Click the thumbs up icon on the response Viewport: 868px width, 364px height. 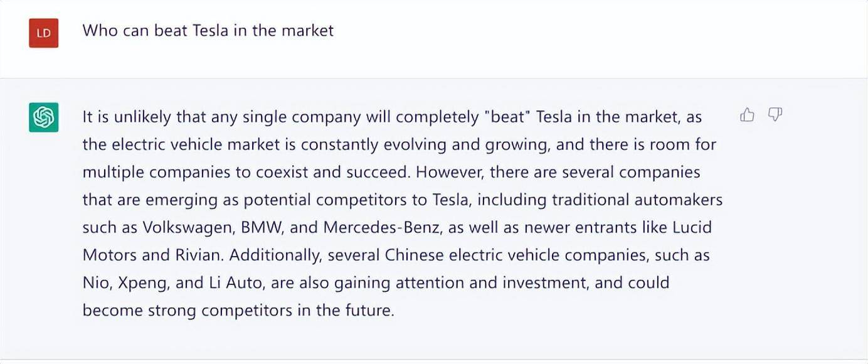click(747, 115)
